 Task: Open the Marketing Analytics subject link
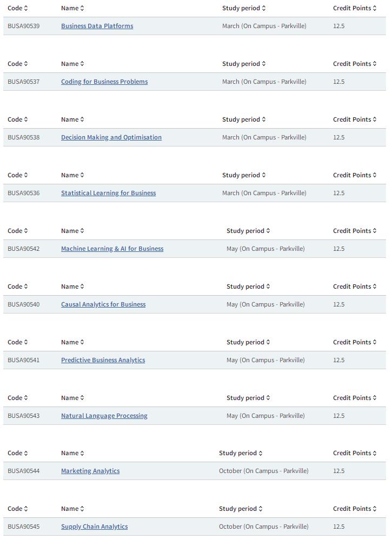point(90,471)
